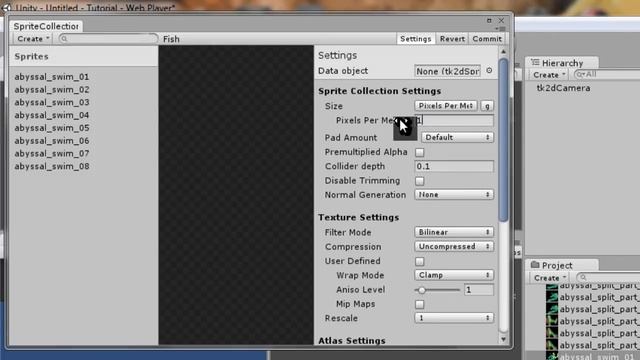This screenshot has width=640, height=360.
Task: Open the Compression dropdown
Action: tap(454, 247)
